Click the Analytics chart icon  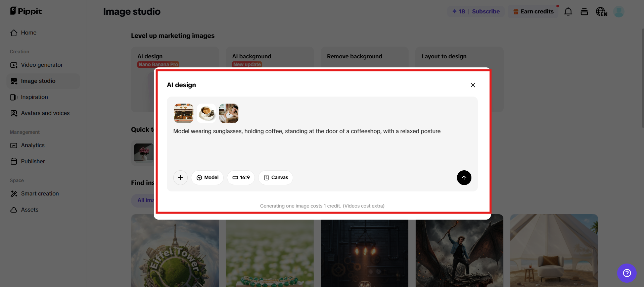coord(14,145)
